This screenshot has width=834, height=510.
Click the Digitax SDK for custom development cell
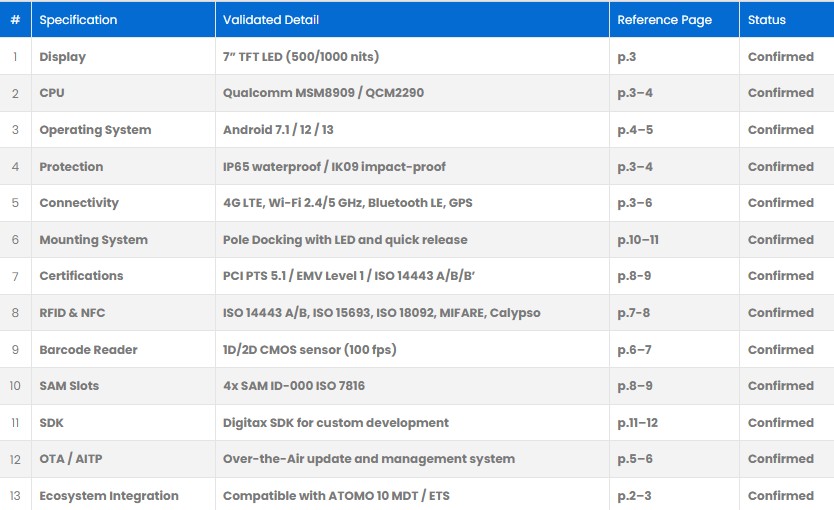click(x=335, y=423)
